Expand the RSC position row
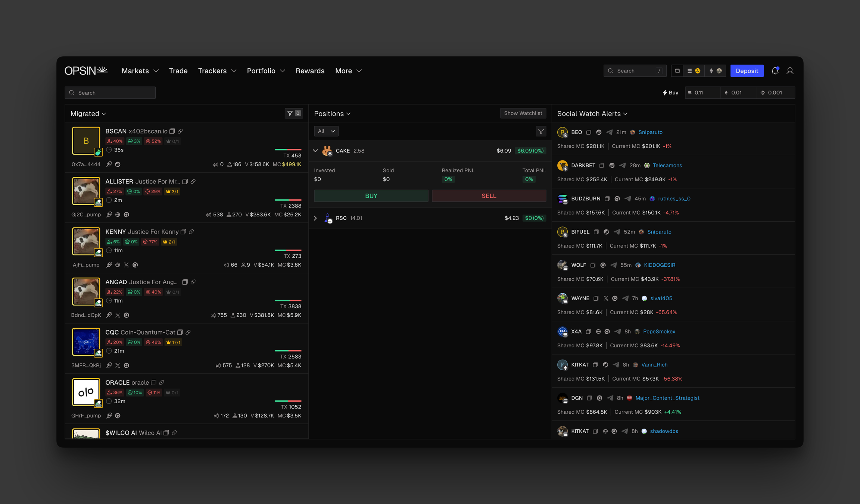860x504 pixels. pyautogui.click(x=315, y=218)
